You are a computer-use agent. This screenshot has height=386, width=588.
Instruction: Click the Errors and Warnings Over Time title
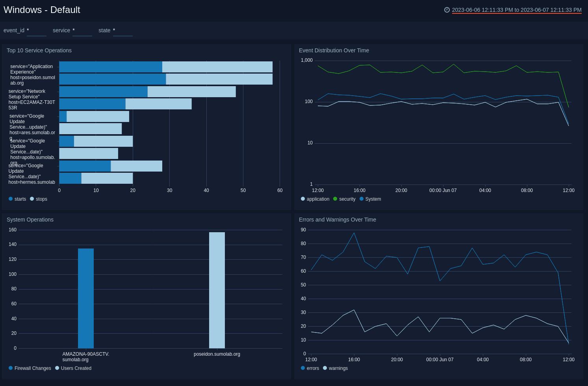pyautogui.click(x=338, y=220)
